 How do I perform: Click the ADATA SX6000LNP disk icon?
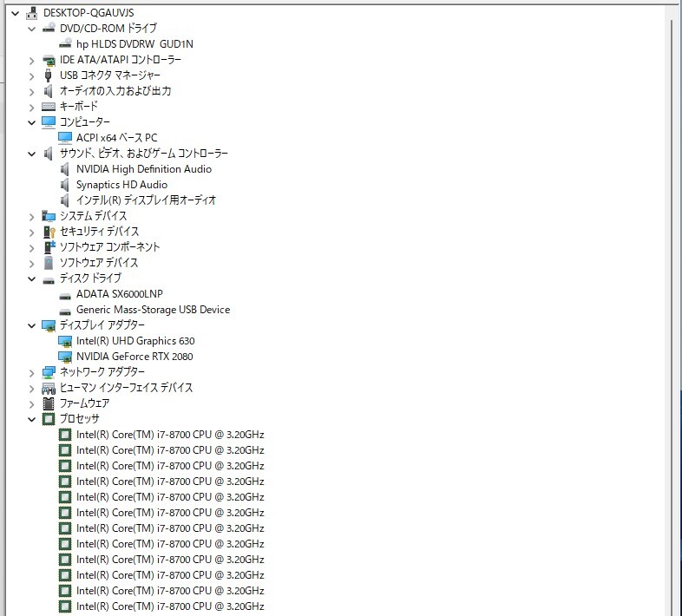point(65,296)
